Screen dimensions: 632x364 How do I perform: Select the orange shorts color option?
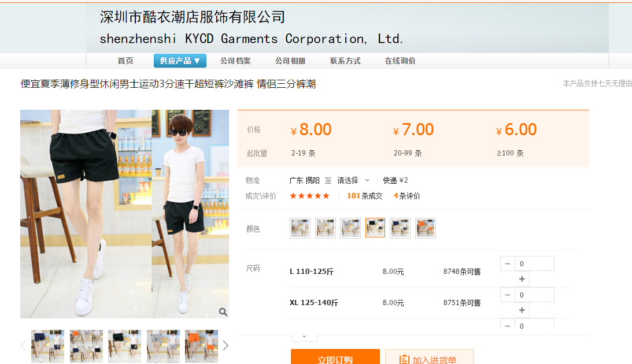coord(426,228)
